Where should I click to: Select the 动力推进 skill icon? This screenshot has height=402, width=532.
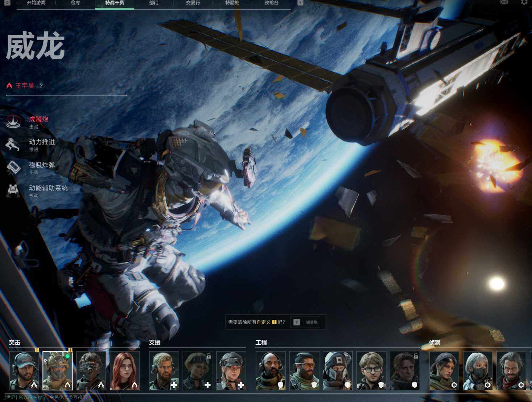coord(13,145)
